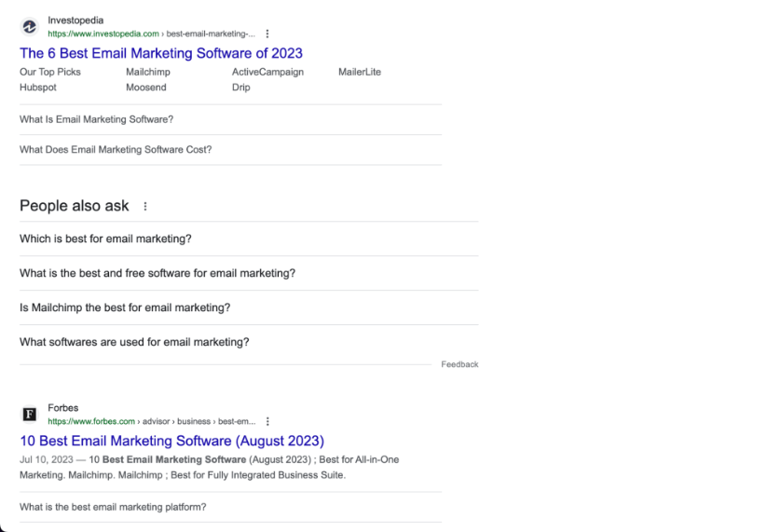Image resolution: width=767 pixels, height=532 pixels.
Task: Click the Forbes site favicon
Action: point(30,415)
